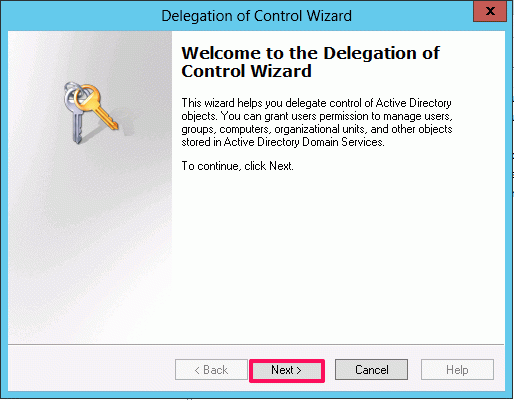The image size is (514, 400).
Task: Click the Welcome heading text
Action: pos(310,62)
